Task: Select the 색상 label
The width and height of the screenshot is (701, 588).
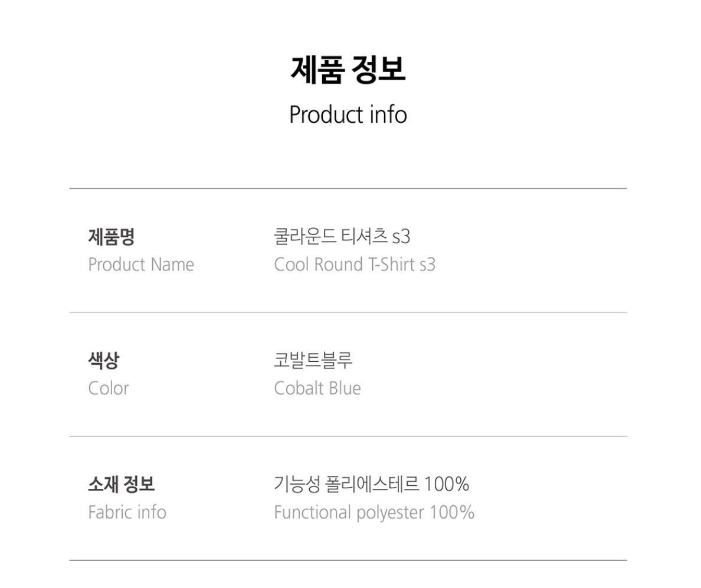Action: (103, 361)
